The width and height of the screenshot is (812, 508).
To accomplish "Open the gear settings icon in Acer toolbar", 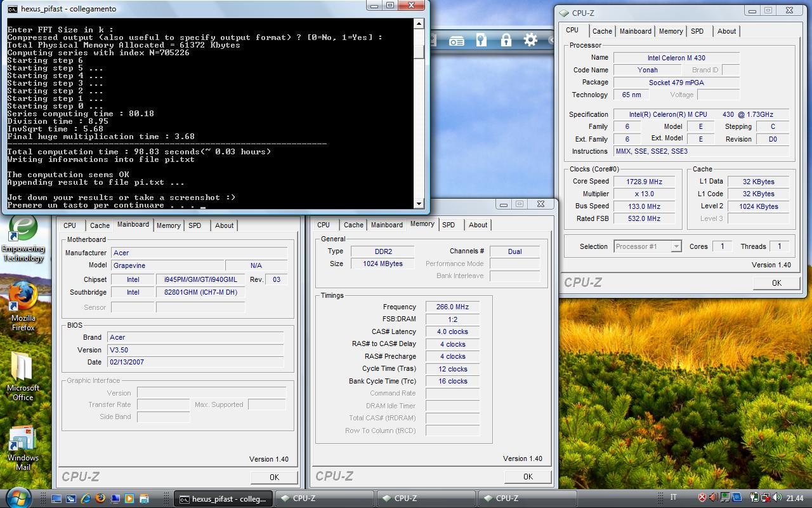I will (530, 40).
